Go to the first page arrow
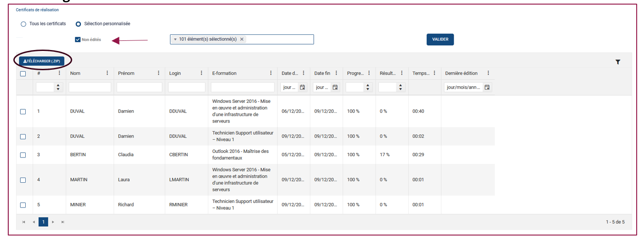 click(x=23, y=222)
